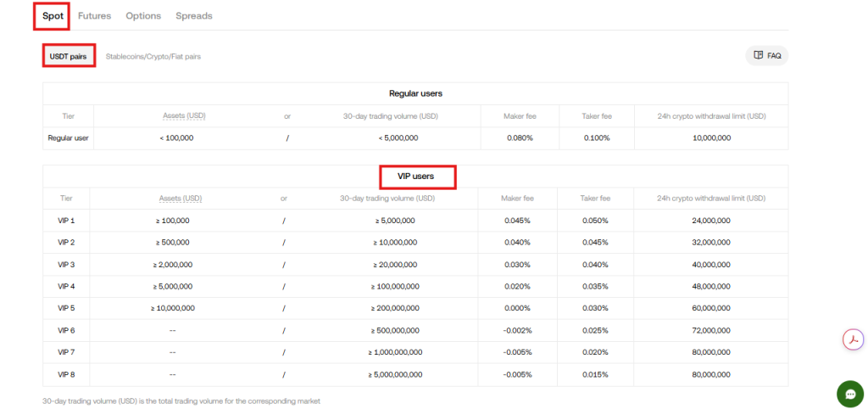This screenshot has width=868, height=409.
Task: Click VIP 3 maker fee 0.030%
Action: pos(518,265)
